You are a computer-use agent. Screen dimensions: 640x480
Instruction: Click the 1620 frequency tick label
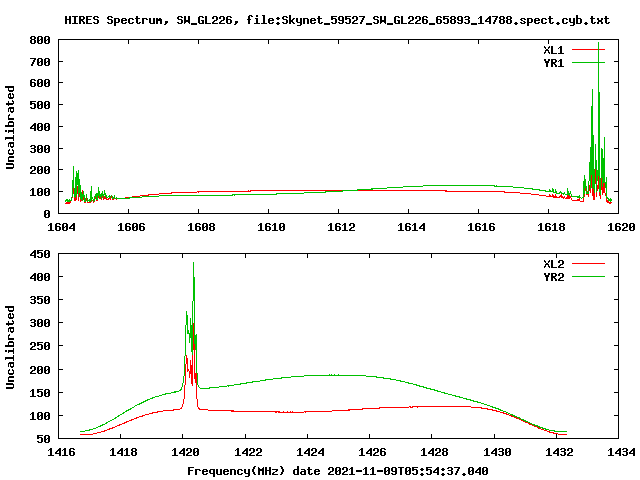pyautogui.click(x=621, y=227)
